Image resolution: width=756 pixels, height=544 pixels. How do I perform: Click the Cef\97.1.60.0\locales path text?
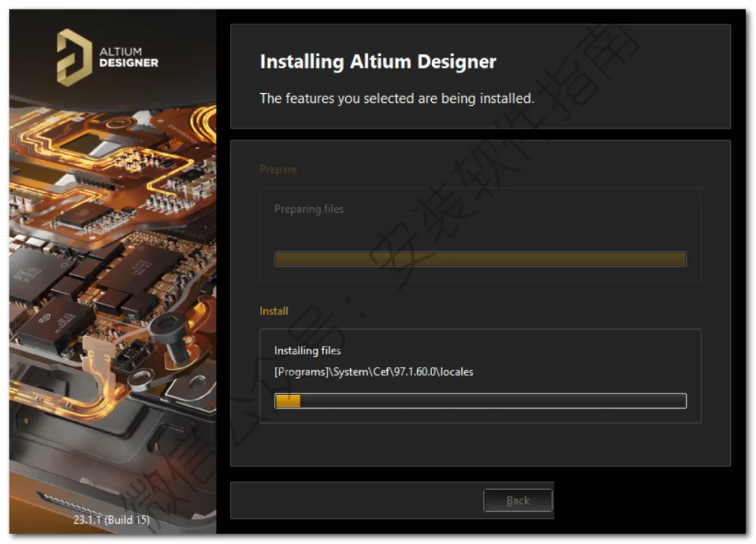(x=374, y=372)
